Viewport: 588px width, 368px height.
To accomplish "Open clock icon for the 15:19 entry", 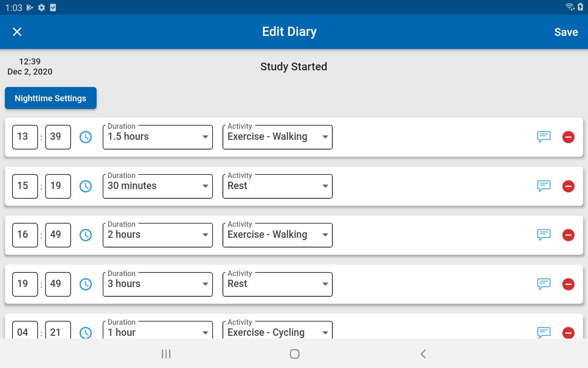I will point(86,186).
